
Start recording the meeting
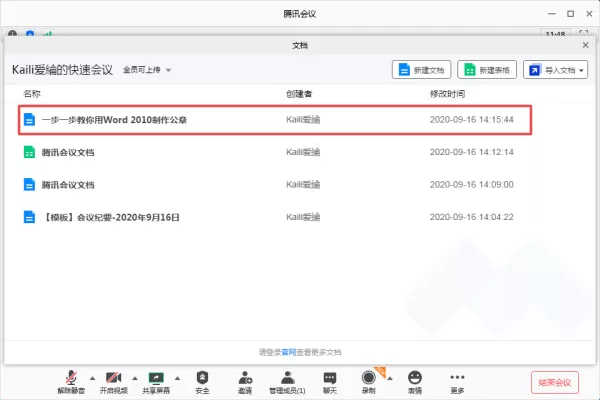[x=368, y=382]
